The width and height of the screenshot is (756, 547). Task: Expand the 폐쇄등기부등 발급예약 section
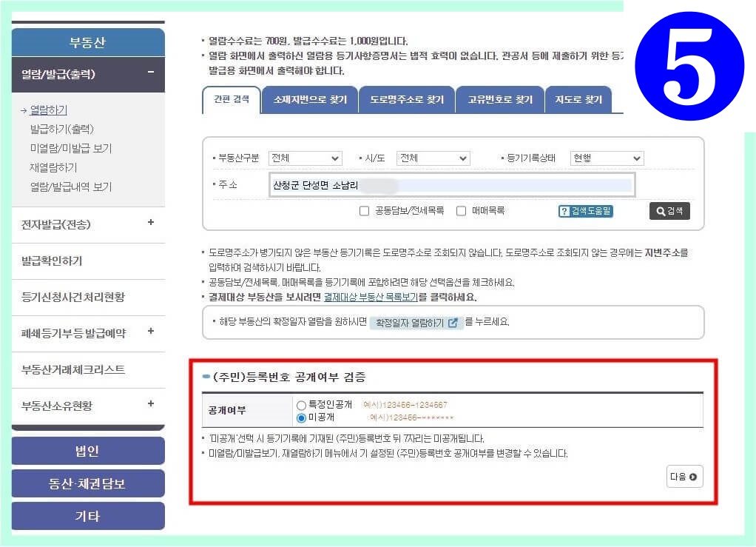coord(152,332)
